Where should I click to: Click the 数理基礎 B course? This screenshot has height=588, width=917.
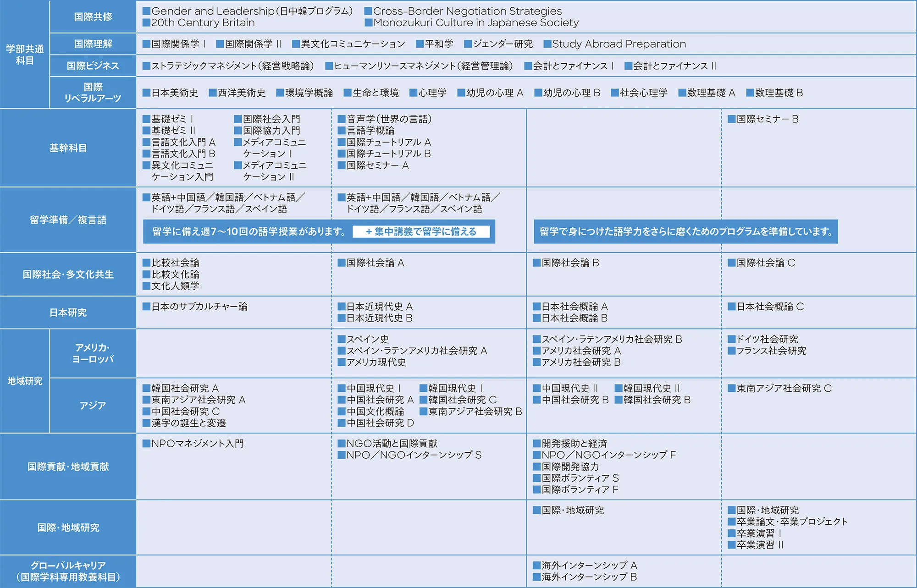tap(775, 93)
